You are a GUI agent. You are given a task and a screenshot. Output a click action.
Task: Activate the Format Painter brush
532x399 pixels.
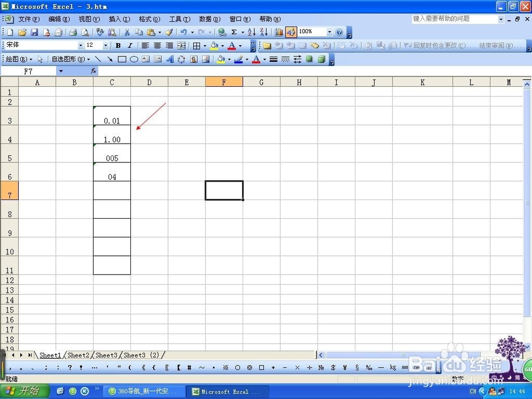169,32
